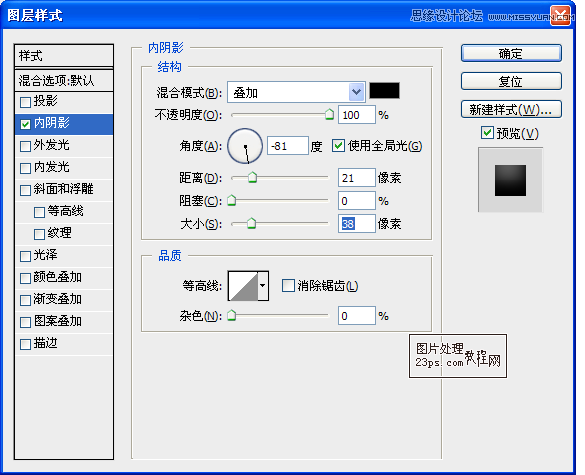Image resolution: width=585 pixels, height=475 pixels.
Task: Toggle 使用全局光 global light checkbox
Action: [338, 146]
